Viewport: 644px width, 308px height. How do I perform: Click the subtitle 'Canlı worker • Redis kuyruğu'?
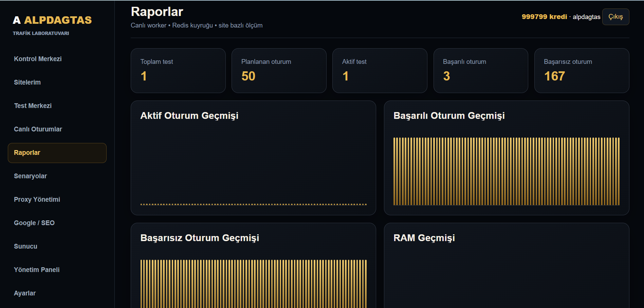(172, 25)
